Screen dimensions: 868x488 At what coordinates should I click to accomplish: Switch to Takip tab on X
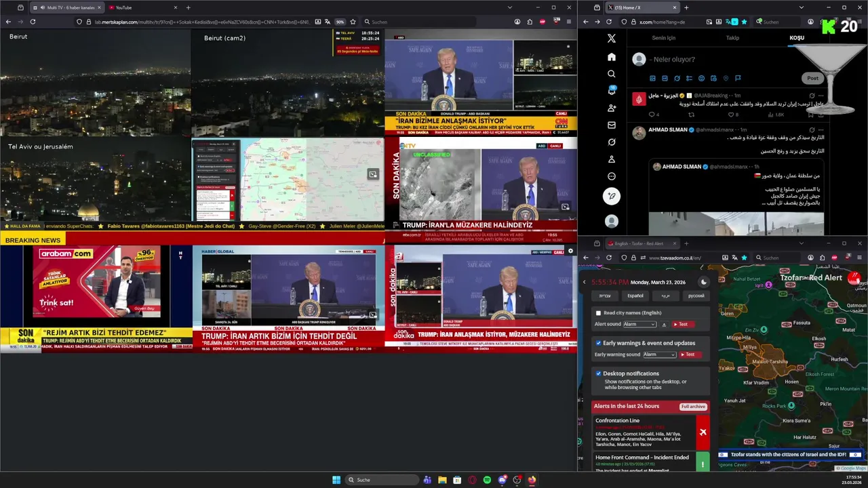coord(732,38)
